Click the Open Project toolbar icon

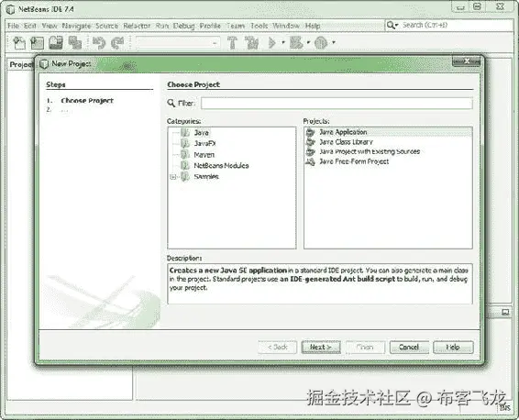coord(56,43)
